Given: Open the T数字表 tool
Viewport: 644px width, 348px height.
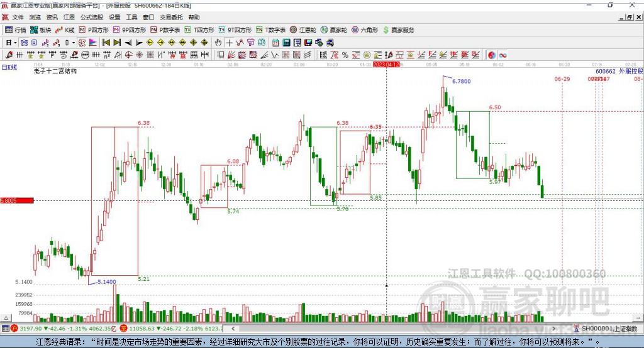Looking at the screenshot, I should (x=270, y=30).
